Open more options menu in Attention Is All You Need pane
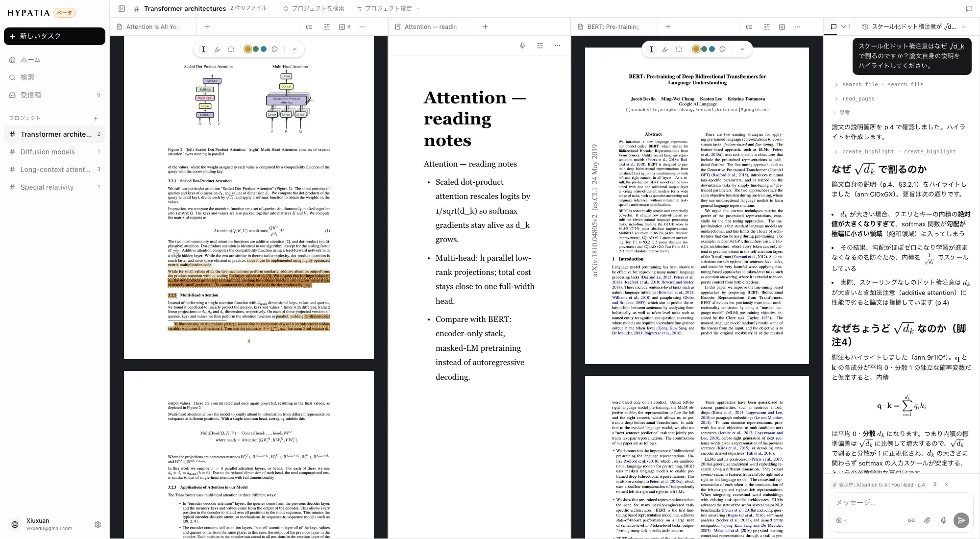 tap(362, 27)
